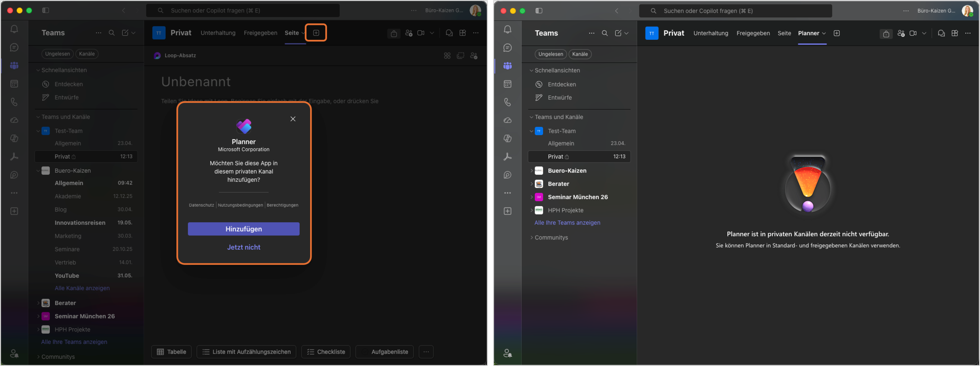Open Freigegeben tab in left window
Screen dimensions: 980x366
[x=260, y=33]
